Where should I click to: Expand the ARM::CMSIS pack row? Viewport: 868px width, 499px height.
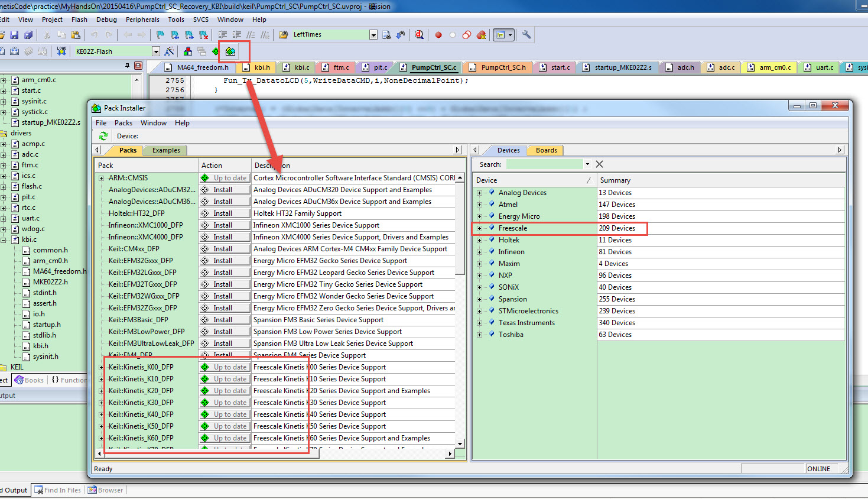(x=102, y=178)
